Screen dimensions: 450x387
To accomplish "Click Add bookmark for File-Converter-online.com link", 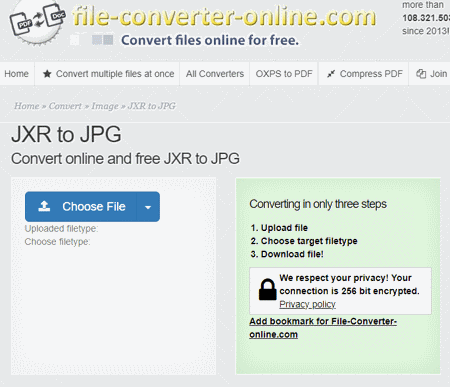I will (323, 328).
